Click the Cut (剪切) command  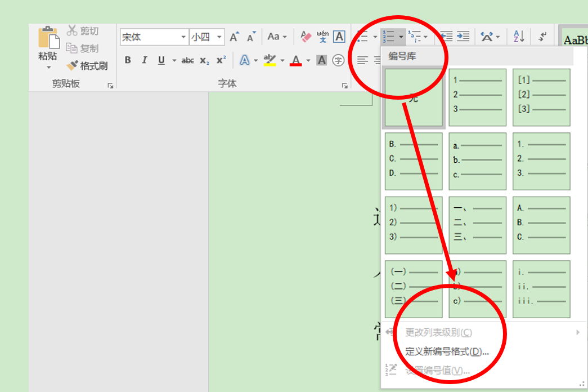83,31
